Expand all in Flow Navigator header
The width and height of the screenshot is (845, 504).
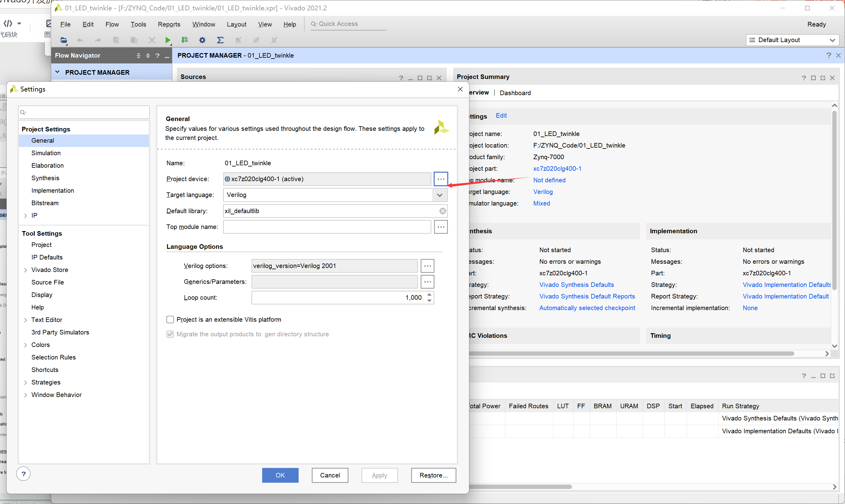pos(148,55)
